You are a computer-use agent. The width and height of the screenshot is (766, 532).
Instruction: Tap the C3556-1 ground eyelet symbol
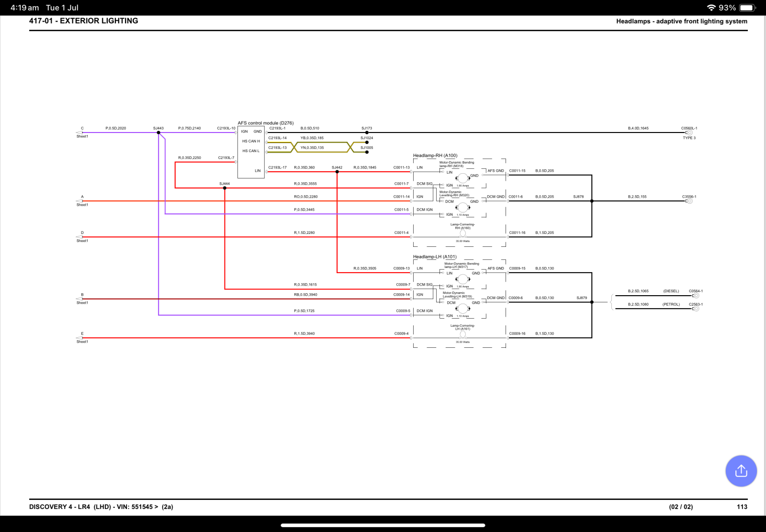pyautogui.click(x=689, y=201)
